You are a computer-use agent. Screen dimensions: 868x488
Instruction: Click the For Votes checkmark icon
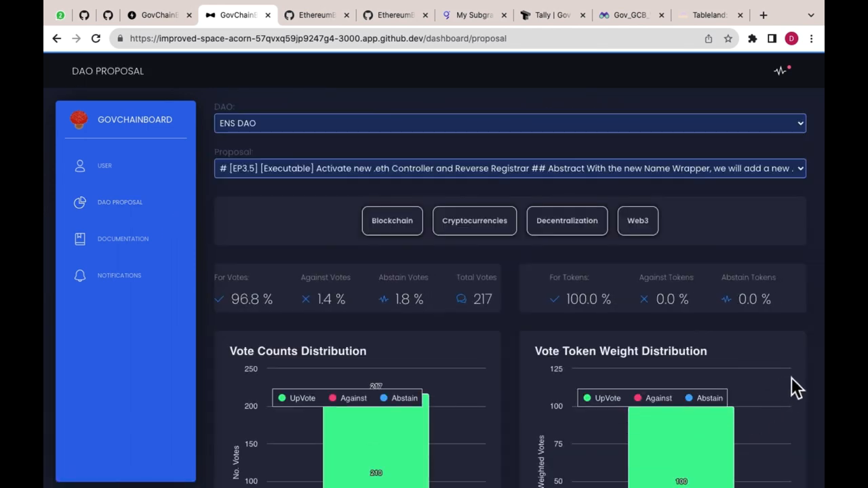(219, 299)
